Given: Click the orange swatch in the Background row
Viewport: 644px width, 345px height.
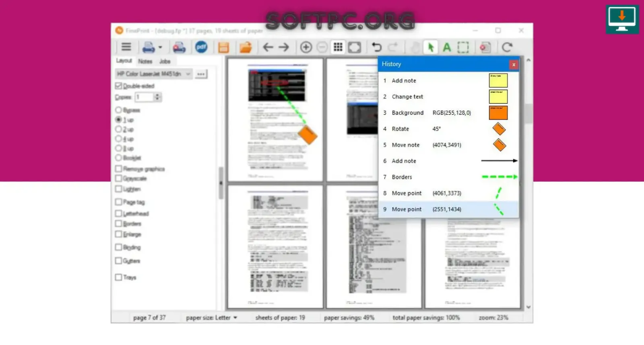Looking at the screenshot, I should [498, 113].
